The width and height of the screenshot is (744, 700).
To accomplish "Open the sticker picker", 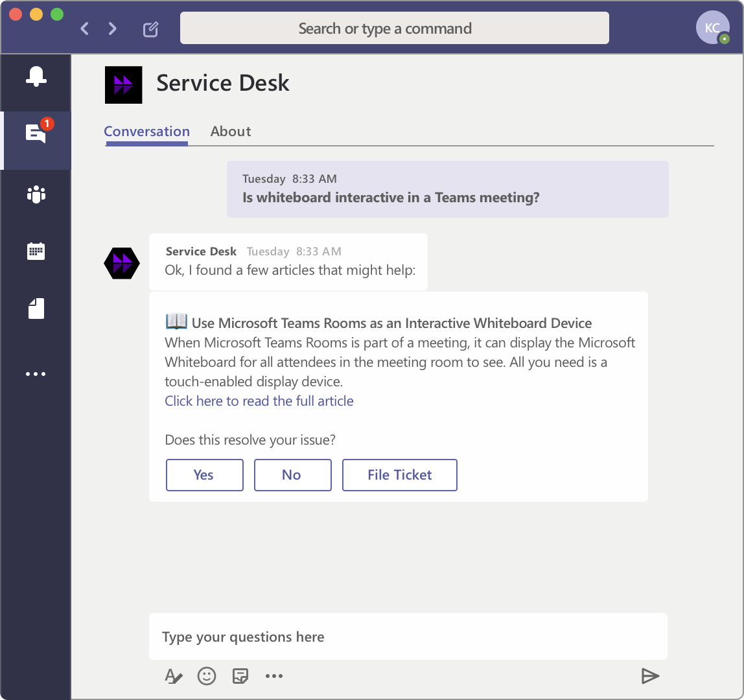I will tap(240, 677).
